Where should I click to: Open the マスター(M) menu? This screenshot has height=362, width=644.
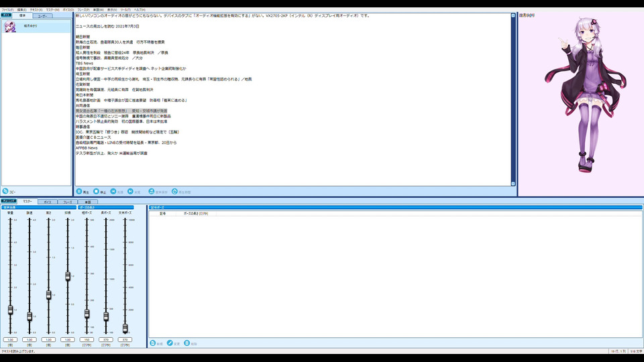coord(52,9)
